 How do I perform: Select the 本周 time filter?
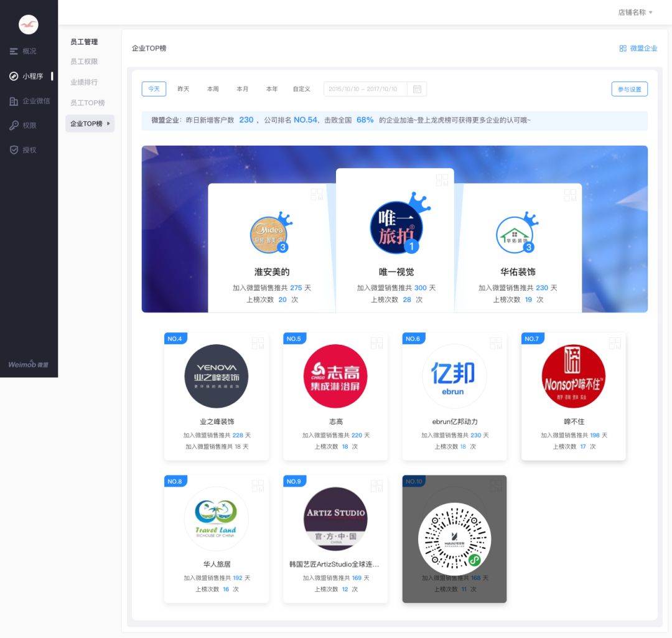click(213, 89)
